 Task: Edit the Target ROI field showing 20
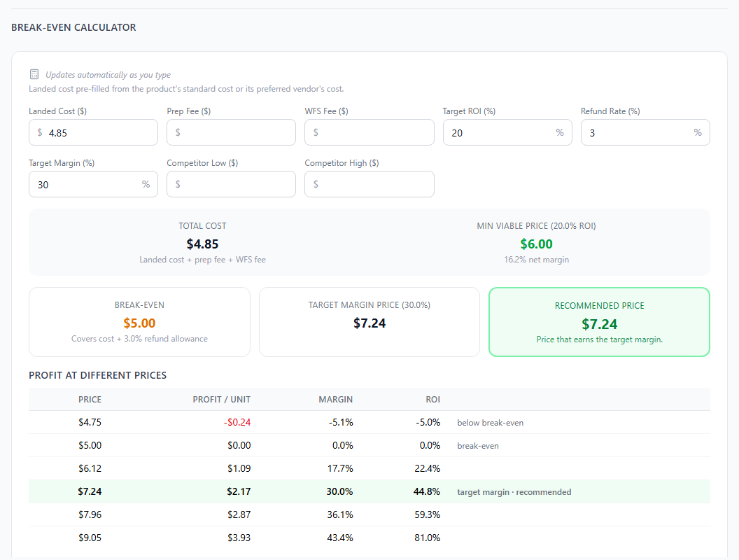tap(507, 132)
